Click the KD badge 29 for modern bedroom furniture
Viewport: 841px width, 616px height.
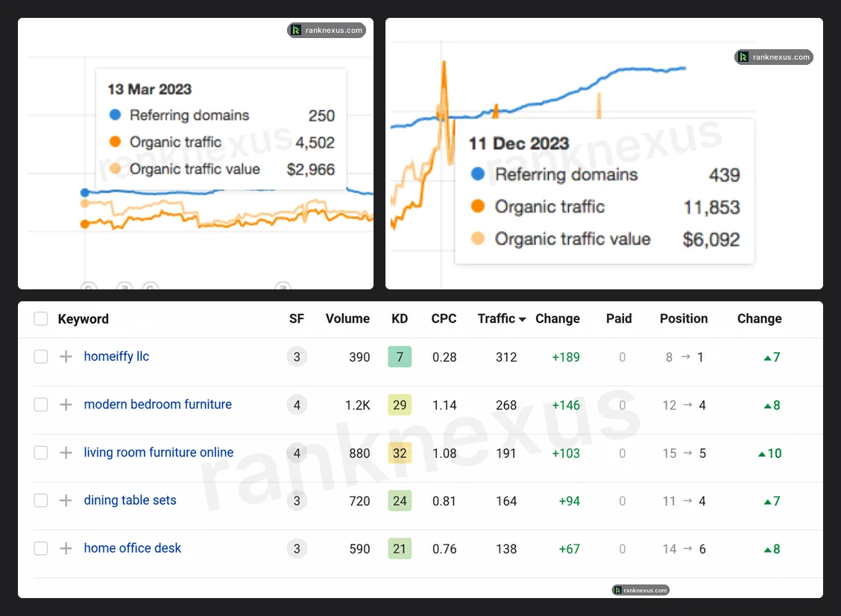[x=400, y=405]
